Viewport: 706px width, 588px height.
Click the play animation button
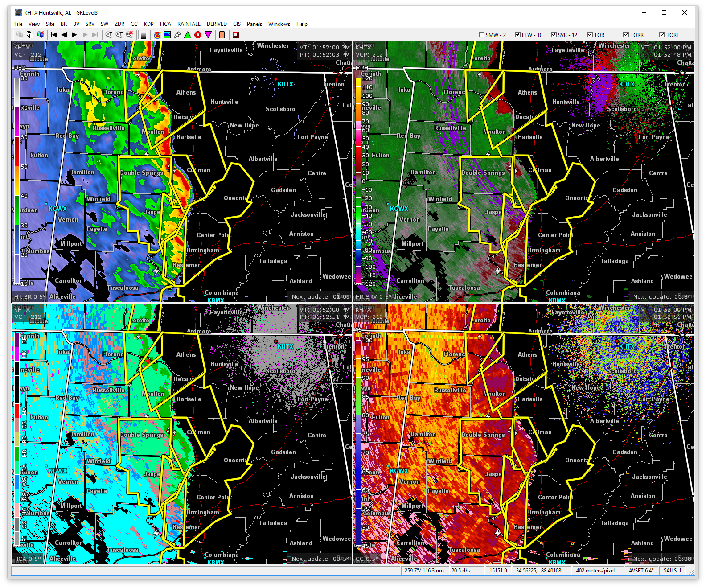pos(74,35)
